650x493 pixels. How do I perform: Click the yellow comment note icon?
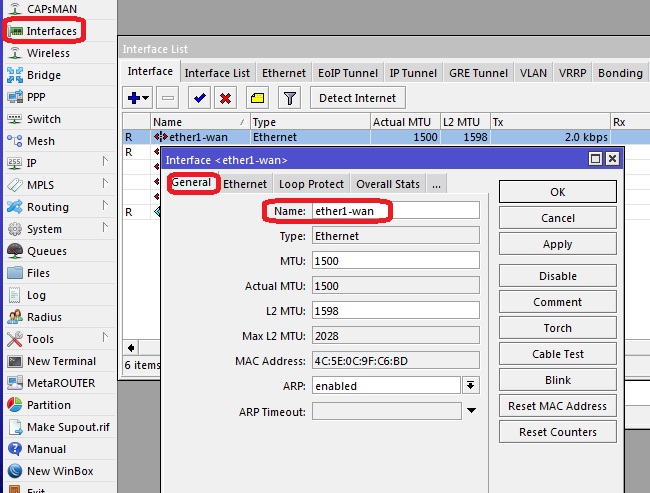pyautogui.click(x=257, y=98)
